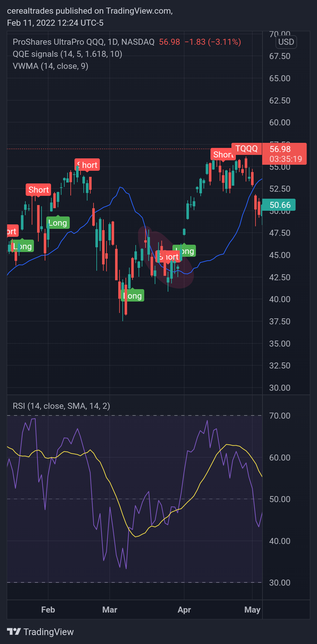Screen dimensions: 317x644
Task: Click the USD currency button
Action: [x=286, y=42]
